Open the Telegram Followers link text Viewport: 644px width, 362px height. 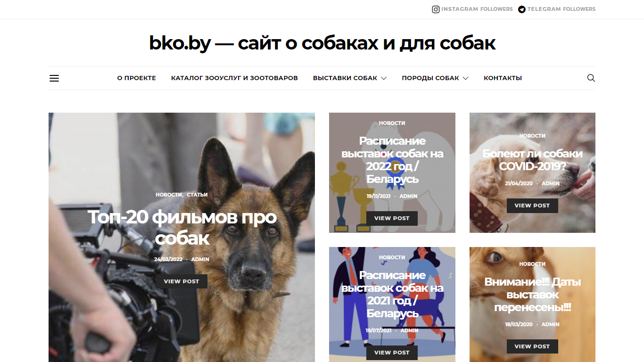point(561,9)
